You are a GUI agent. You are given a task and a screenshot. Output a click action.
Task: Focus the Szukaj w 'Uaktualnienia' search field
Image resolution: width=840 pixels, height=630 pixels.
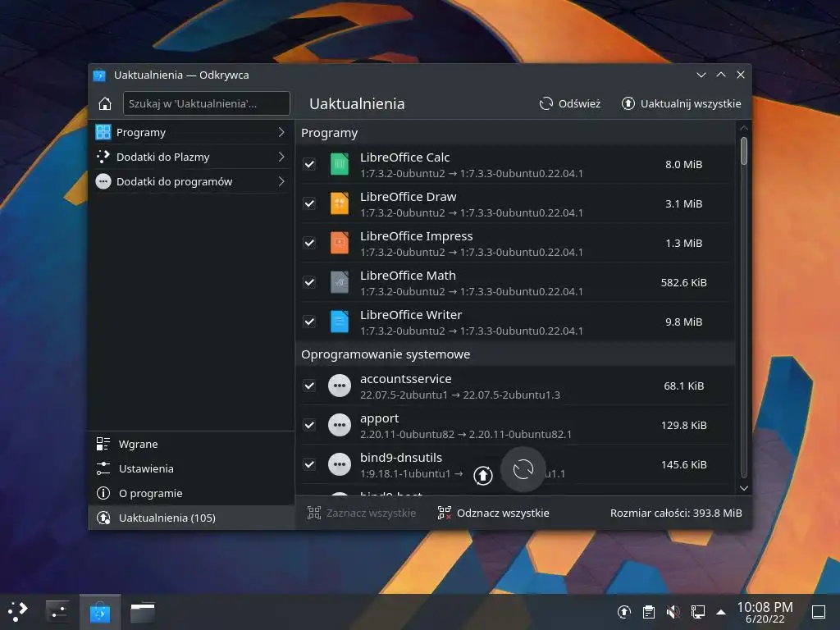206,103
